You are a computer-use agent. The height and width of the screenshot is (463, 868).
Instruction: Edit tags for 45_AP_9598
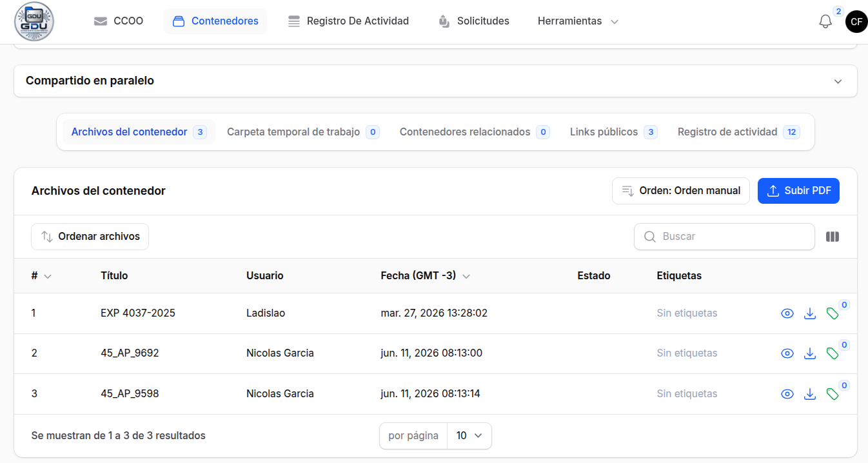coord(833,394)
